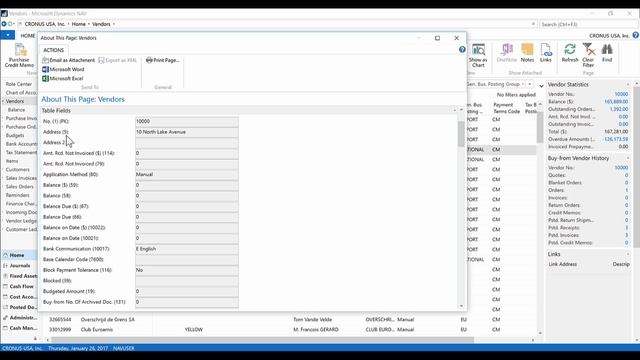Open the application menu dropdown
Image resolution: width=640 pixels, height=360 pixels.
(x=7, y=36)
